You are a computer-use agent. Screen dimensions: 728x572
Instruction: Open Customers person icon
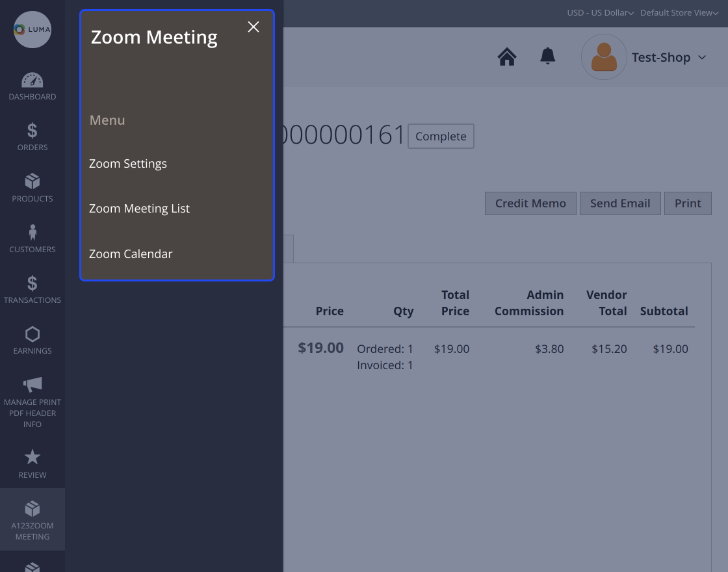point(32,232)
